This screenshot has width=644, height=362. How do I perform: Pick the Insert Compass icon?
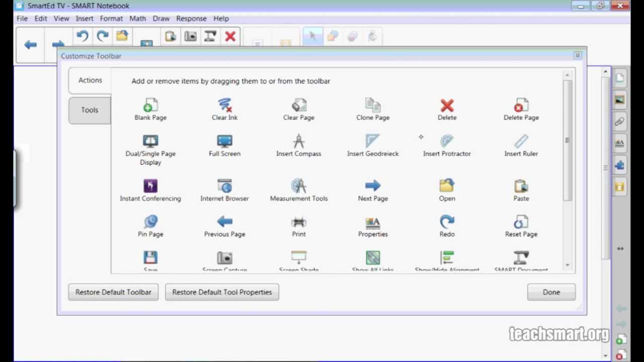(x=299, y=141)
